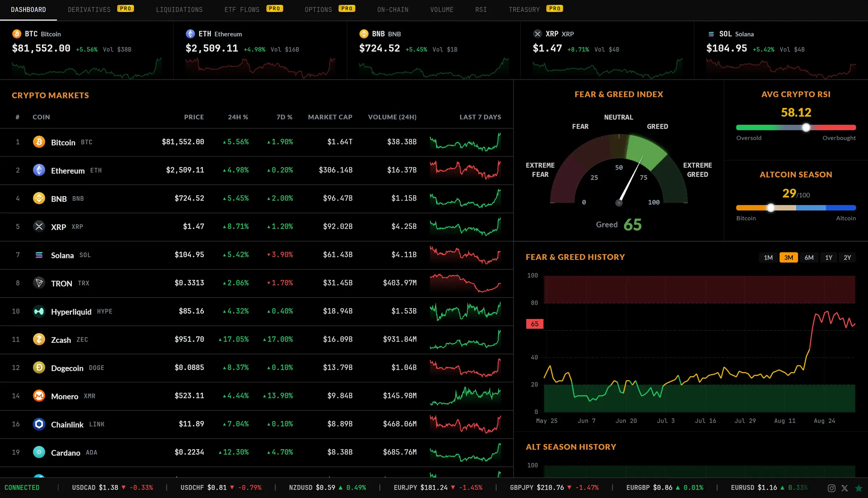Click the Monero coin icon
Viewport: 868px width, 498px height.
click(x=39, y=396)
